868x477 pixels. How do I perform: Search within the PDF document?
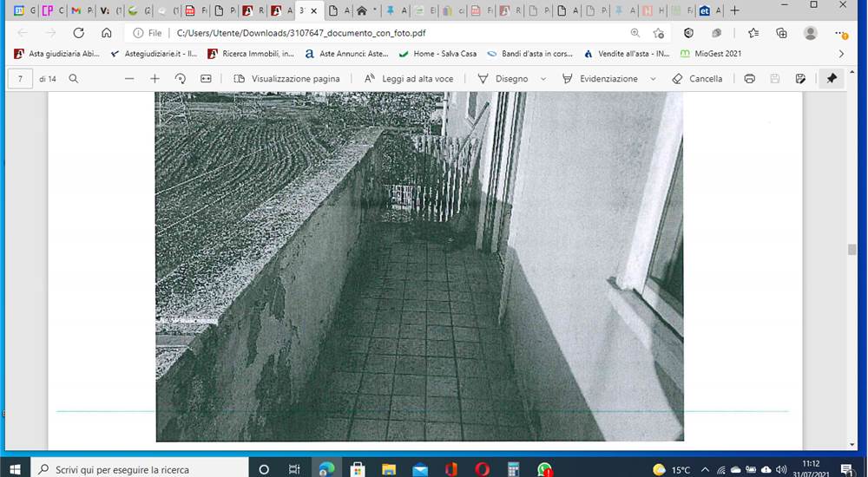73,79
